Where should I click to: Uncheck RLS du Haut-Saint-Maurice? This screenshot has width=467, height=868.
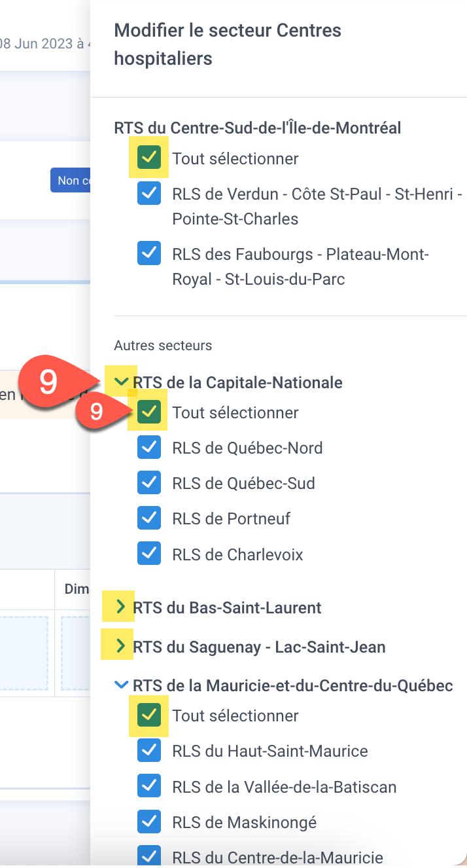pos(150,751)
